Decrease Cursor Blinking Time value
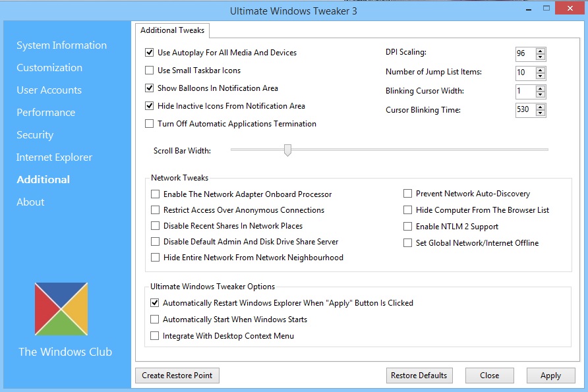Viewport: 588px width, 392px height. 540,113
